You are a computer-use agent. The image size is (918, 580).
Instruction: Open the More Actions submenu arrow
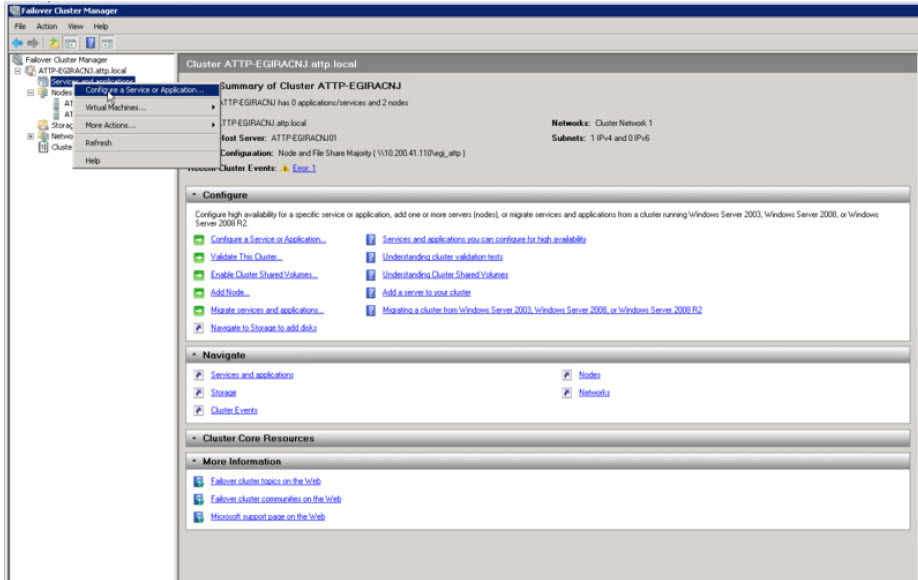(213, 125)
